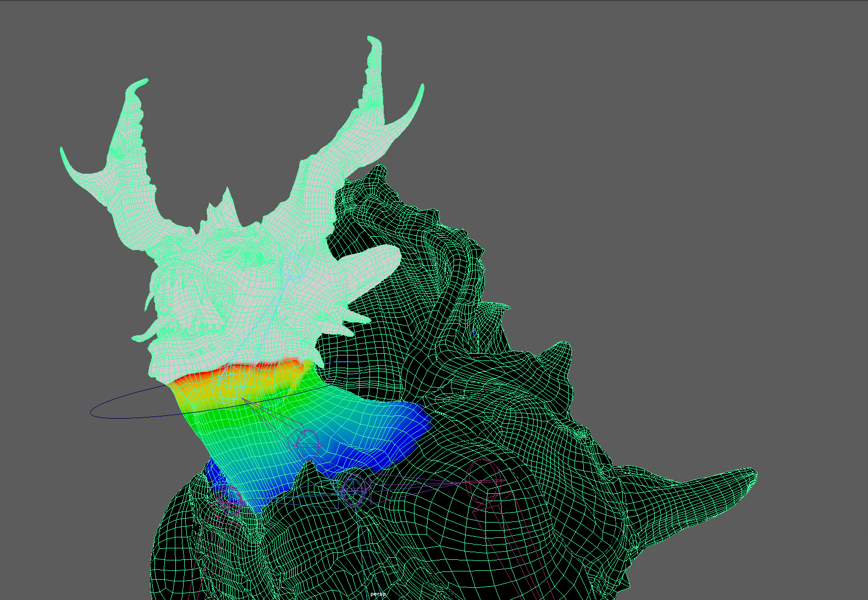Image resolution: width=868 pixels, height=600 pixels.
Task: Select the purple joint inside the neck
Action: pyautogui.click(x=308, y=441)
